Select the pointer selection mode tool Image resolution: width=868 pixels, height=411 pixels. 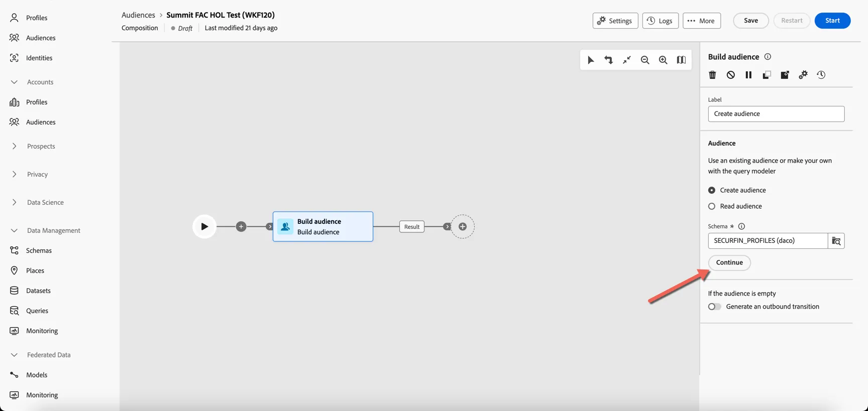click(591, 60)
